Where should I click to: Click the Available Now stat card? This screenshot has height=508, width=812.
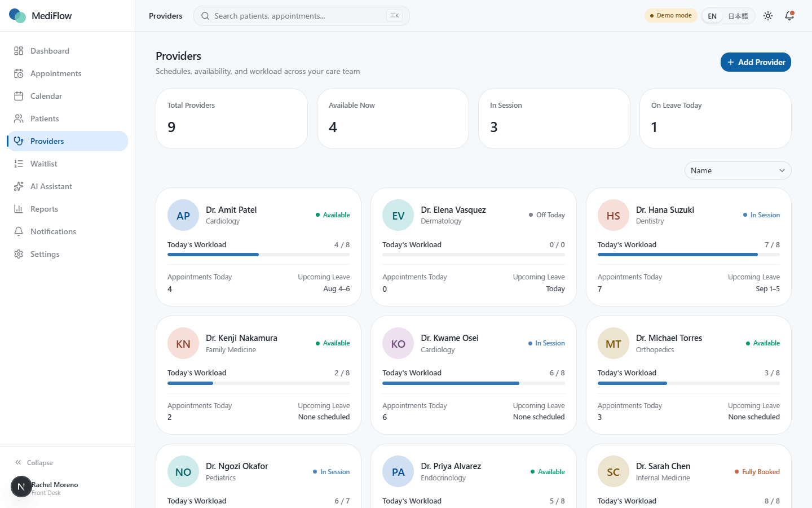393,119
